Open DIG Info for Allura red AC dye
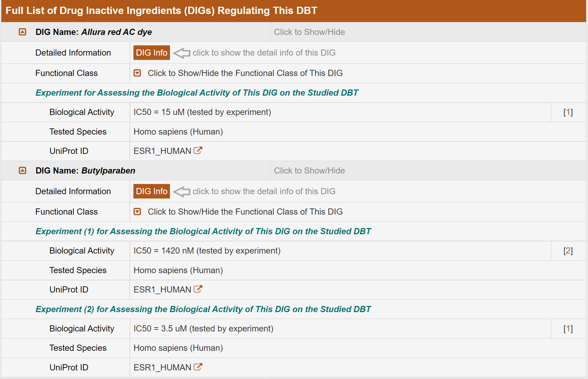The image size is (588, 379). click(151, 53)
